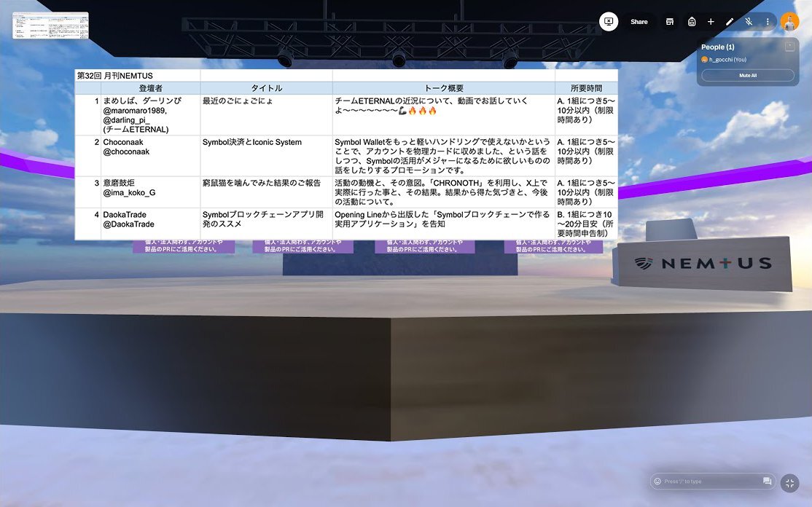Click the トーク概要 column header

pyautogui.click(x=444, y=88)
